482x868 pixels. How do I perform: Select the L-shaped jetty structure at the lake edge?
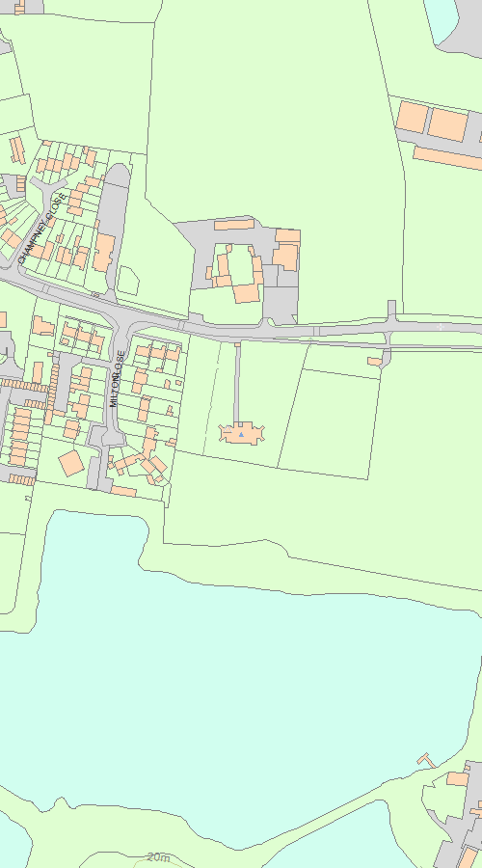[x=426, y=760]
